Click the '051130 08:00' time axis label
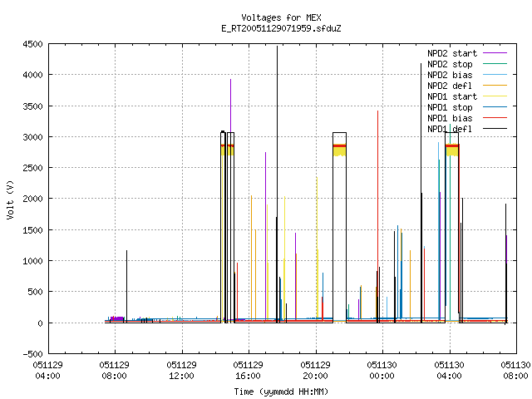Viewport: 532px width, 399px height. coord(515,371)
